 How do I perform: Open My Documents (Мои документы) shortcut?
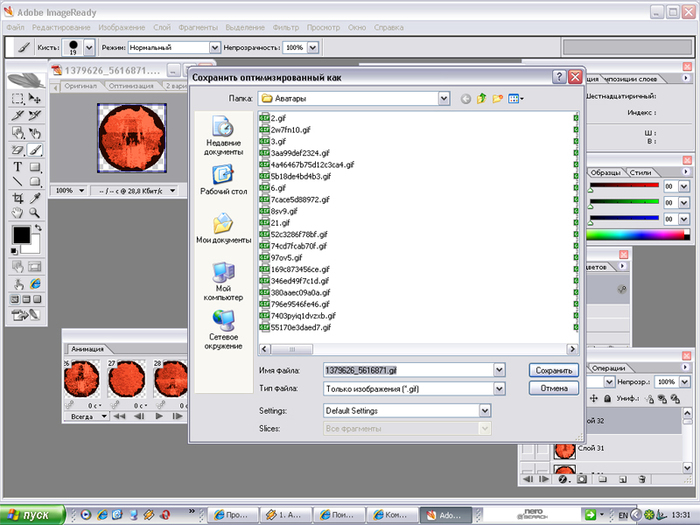coord(223,228)
